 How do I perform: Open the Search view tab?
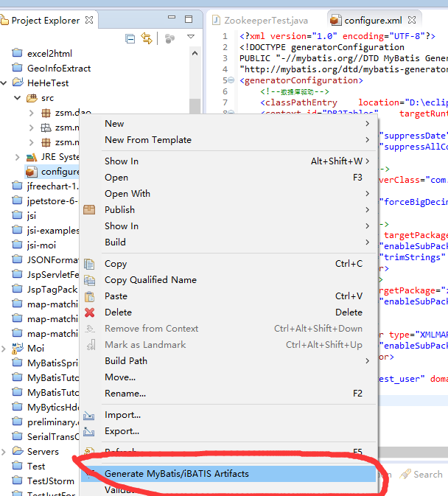click(x=421, y=474)
